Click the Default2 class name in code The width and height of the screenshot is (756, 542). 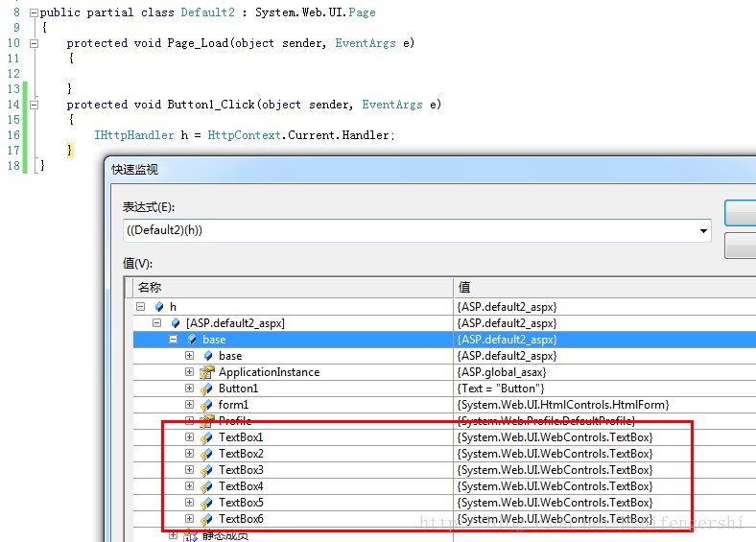[x=208, y=12]
